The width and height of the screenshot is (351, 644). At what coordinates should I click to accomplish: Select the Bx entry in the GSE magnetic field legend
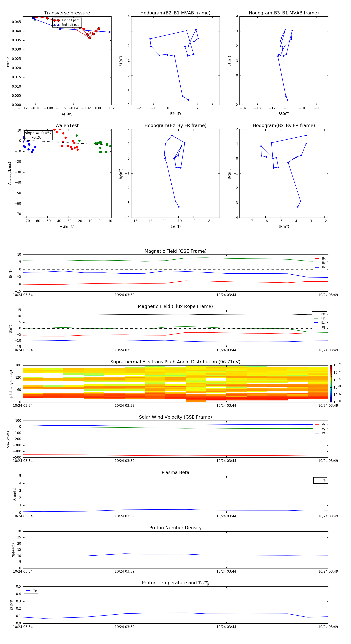pyautogui.click(x=320, y=259)
